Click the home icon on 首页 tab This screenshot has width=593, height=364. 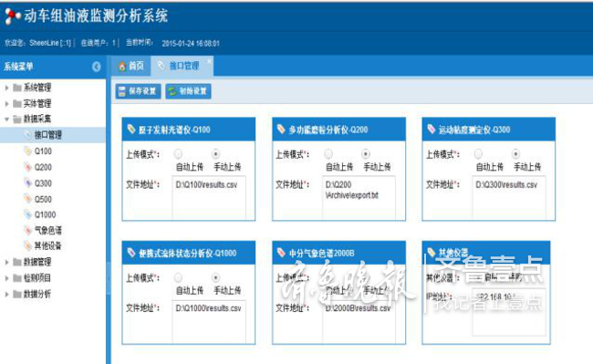click(x=122, y=67)
